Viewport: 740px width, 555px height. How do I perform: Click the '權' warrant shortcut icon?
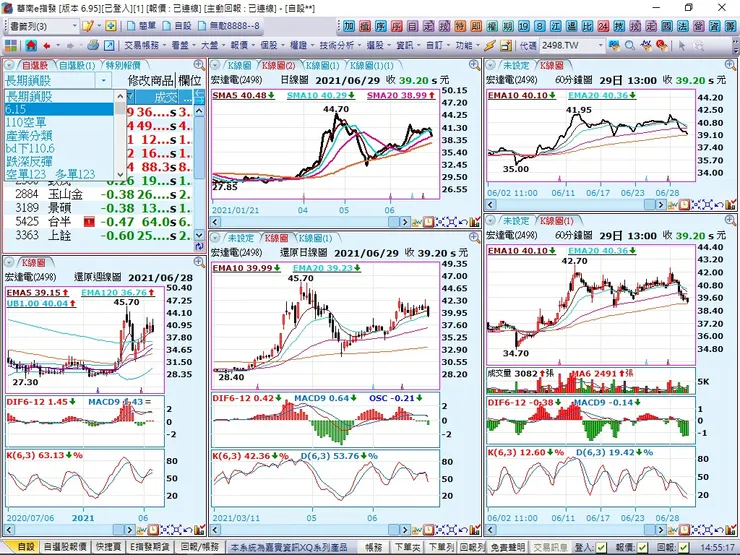click(492, 26)
